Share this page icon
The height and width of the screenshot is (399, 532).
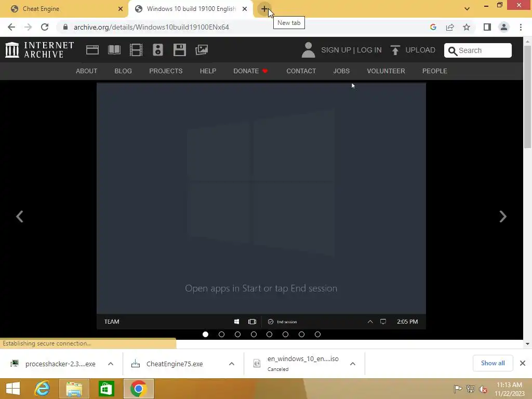point(450,27)
